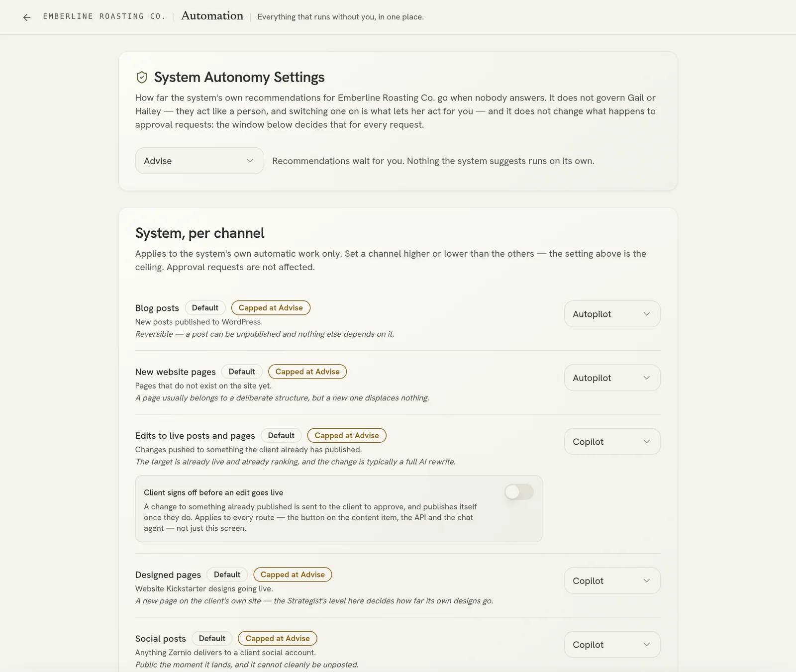Image resolution: width=796 pixels, height=672 pixels.
Task: Click the Emberline Roasting Co. breadcrumb
Action: [104, 16]
